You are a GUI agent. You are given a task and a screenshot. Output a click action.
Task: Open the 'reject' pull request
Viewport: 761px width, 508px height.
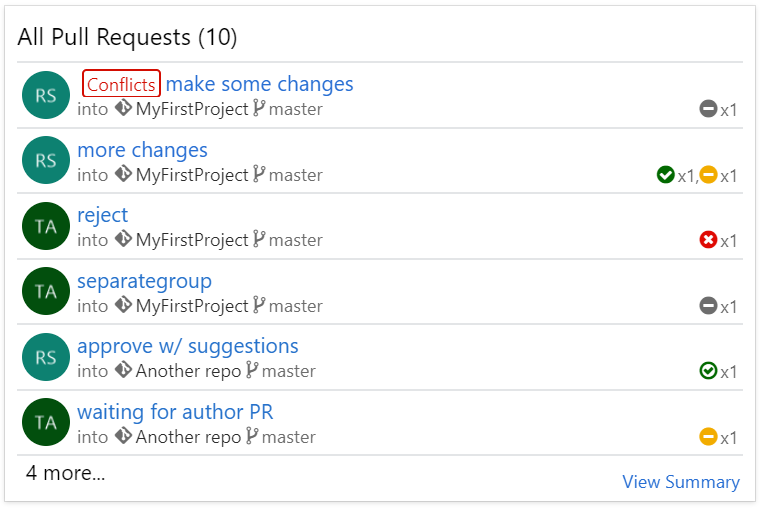click(x=102, y=215)
